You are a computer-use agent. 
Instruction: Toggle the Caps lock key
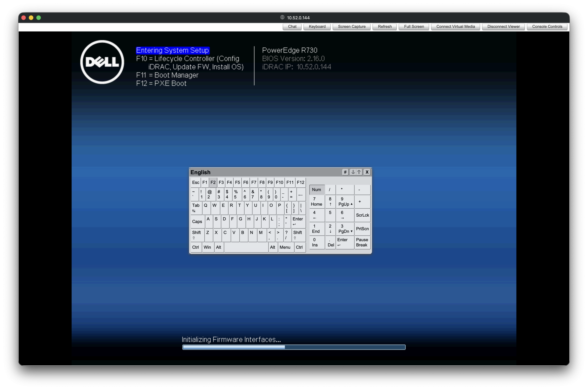tap(197, 221)
